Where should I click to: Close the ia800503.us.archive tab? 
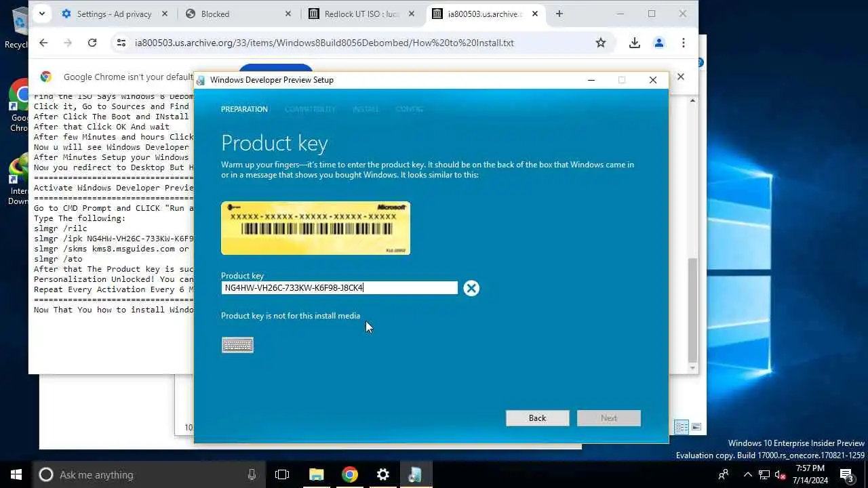point(535,14)
